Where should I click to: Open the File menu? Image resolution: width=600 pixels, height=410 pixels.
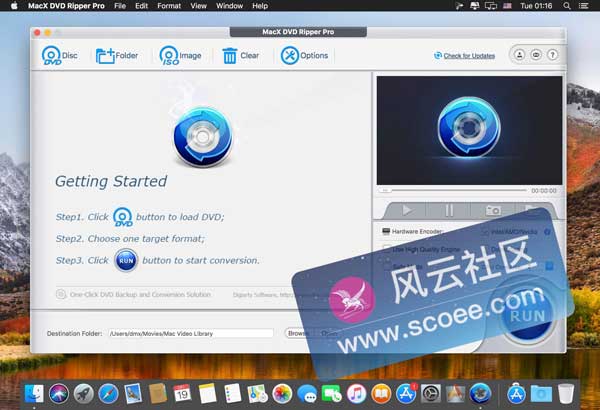(120, 6)
